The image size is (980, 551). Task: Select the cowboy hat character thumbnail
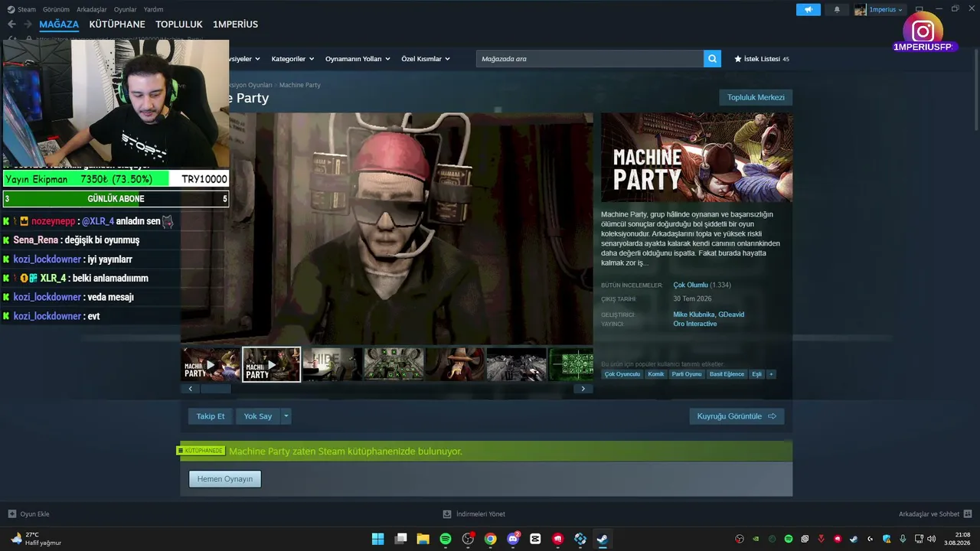pos(455,364)
